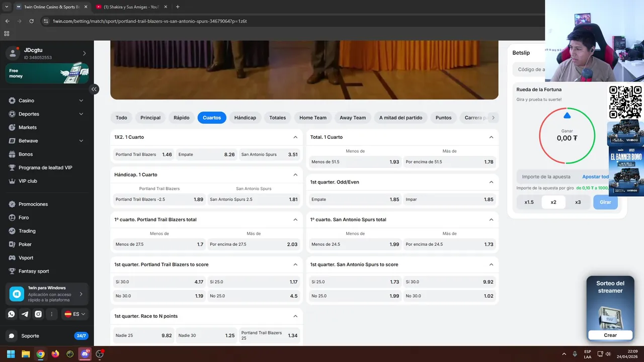The image size is (644, 362).
Task: Click the Telegram icon
Action: (25, 314)
